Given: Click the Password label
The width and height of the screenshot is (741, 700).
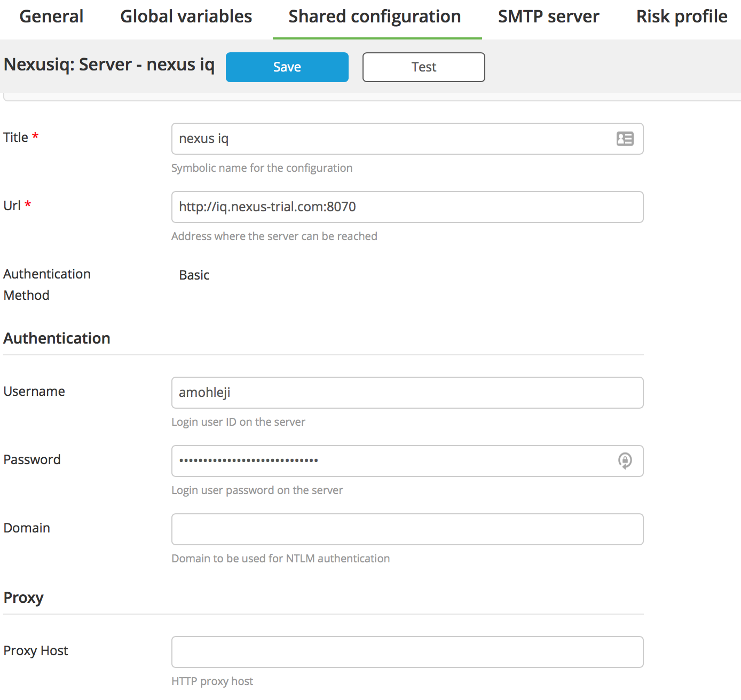Looking at the screenshot, I should (32, 460).
